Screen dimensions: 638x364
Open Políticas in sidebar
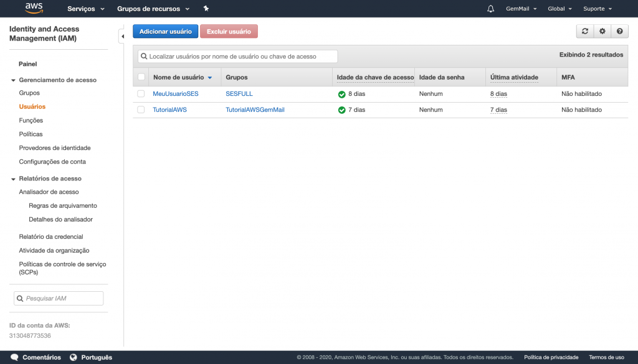pos(31,134)
